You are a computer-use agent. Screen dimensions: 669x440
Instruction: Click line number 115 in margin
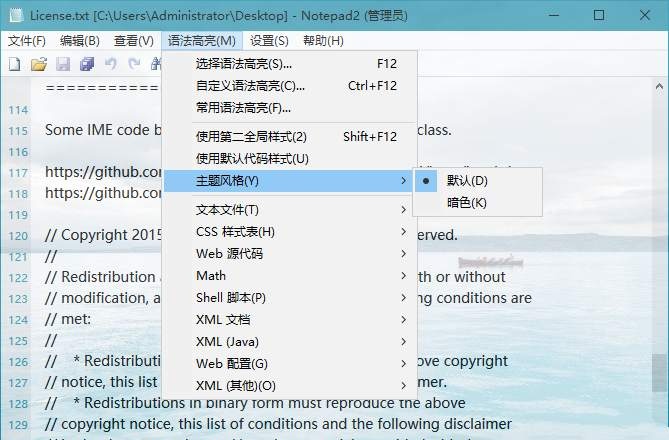tap(18, 131)
